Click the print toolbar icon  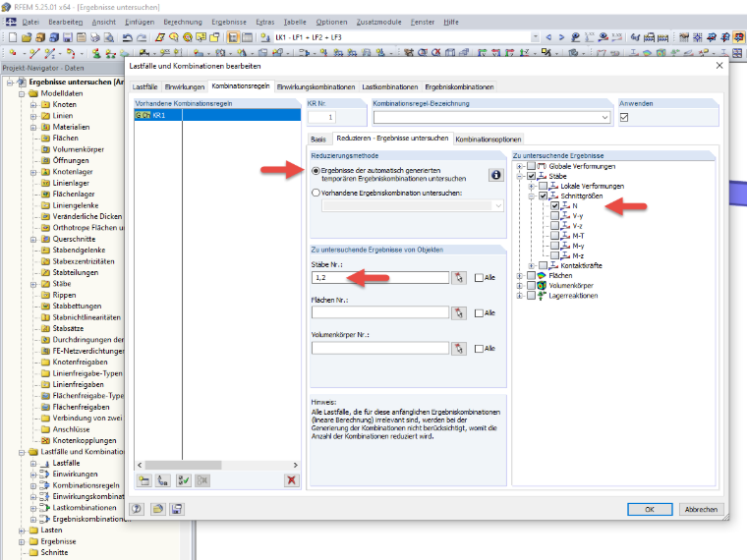point(95,37)
